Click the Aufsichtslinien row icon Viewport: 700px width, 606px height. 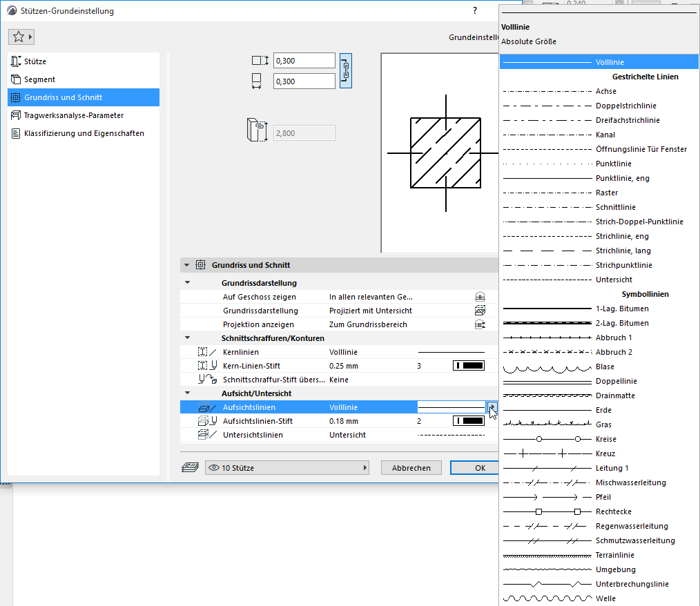(x=207, y=407)
